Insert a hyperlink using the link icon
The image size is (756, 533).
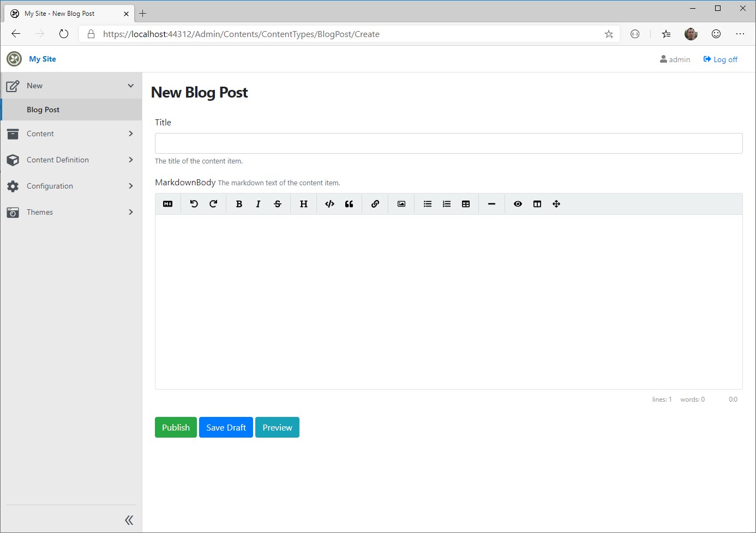375,203
